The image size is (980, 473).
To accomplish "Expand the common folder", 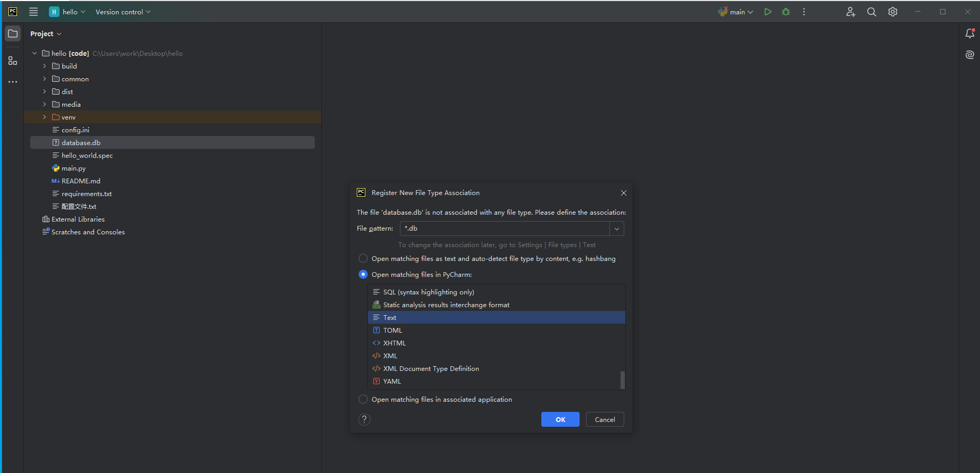I will [45, 79].
